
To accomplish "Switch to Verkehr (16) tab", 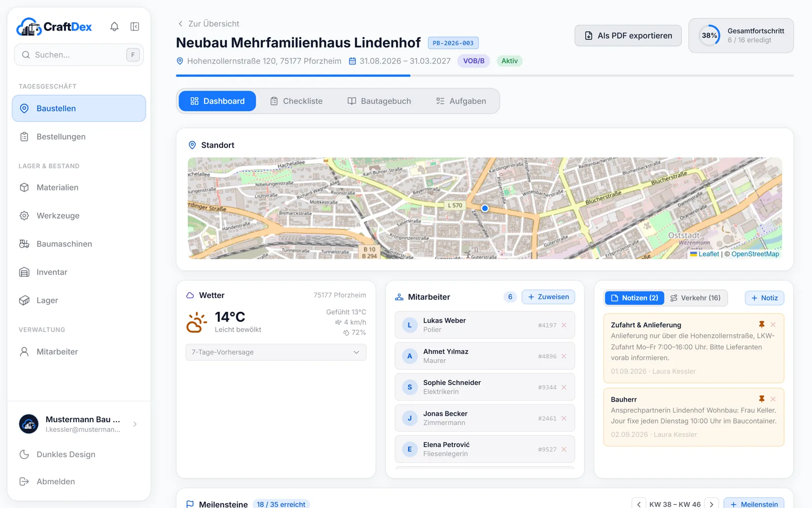I will [x=695, y=298].
